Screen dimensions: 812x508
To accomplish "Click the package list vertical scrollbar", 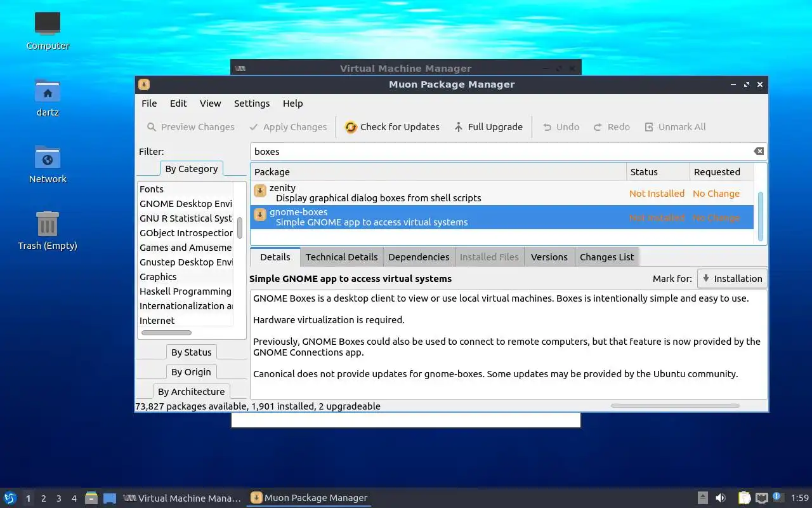I will click(761, 216).
